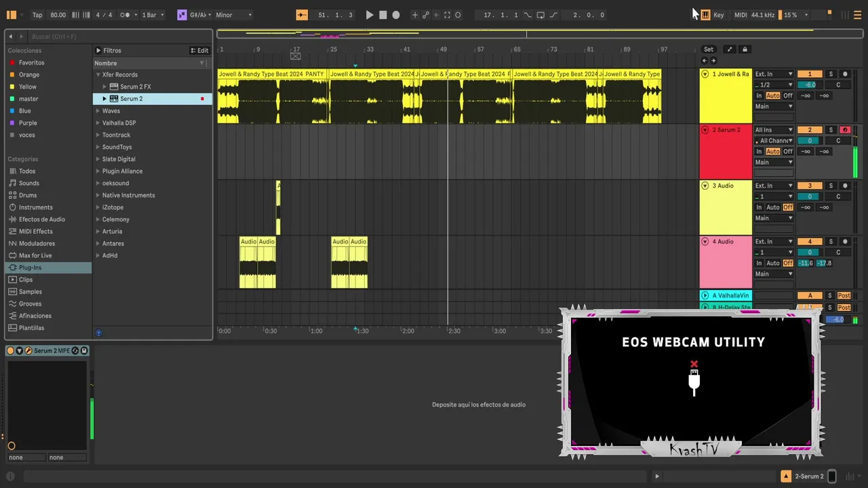Toggle the punch-out switch
This screenshot has height=488, width=868.
(x=553, y=15)
